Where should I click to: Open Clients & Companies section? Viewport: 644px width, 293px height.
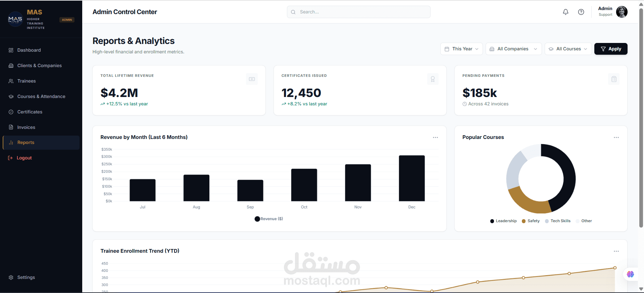tap(41, 65)
